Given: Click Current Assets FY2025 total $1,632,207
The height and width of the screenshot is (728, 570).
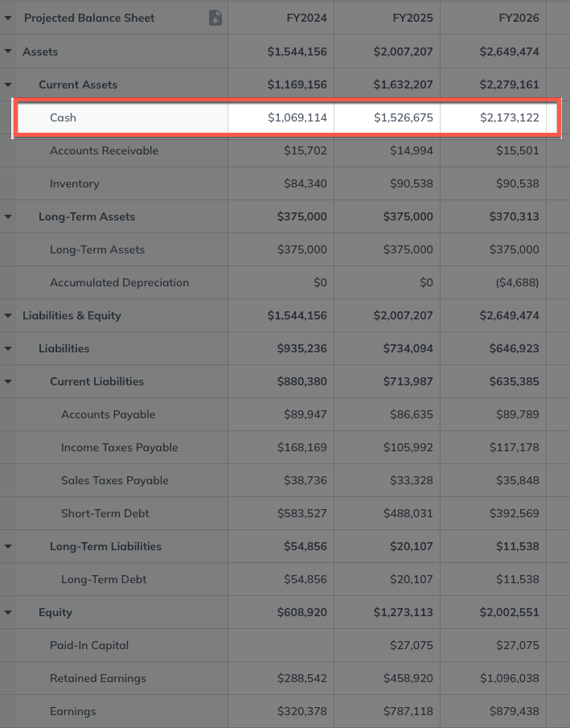Looking at the screenshot, I should click(x=404, y=84).
